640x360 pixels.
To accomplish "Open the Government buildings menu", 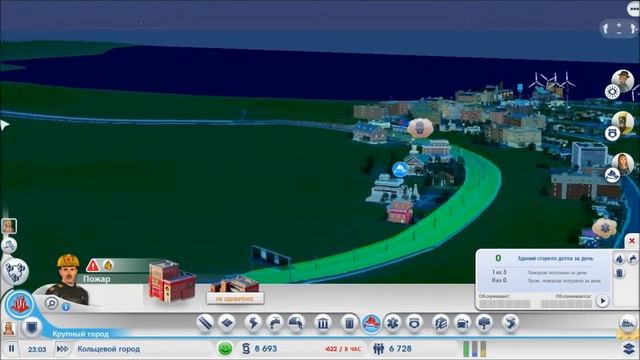I will coord(322,323).
